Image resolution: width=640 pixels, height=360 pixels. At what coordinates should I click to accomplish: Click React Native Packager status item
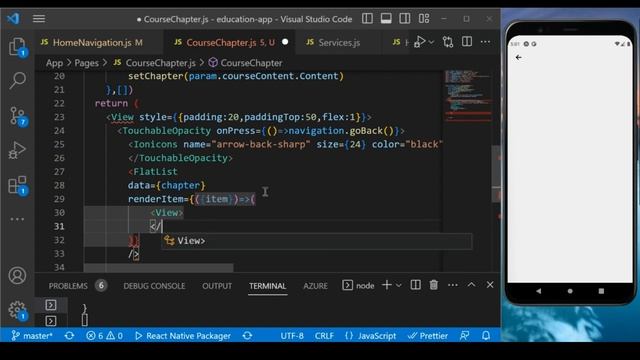tap(182, 336)
